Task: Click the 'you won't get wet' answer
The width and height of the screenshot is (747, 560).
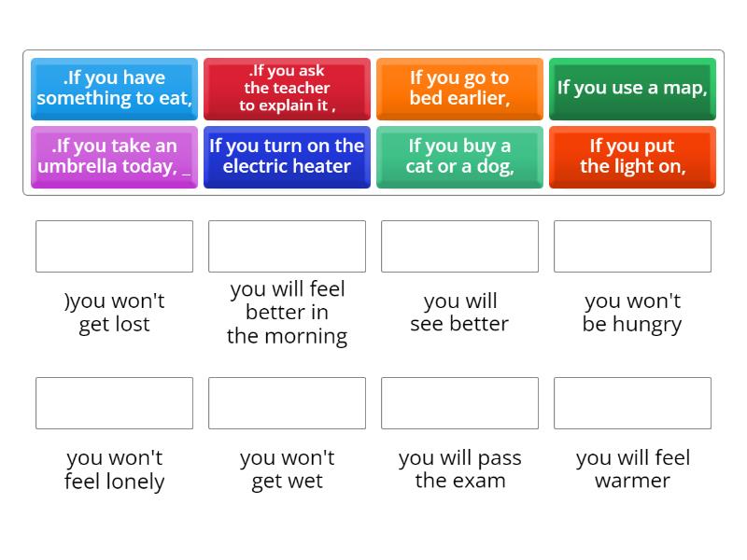Action: click(287, 469)
